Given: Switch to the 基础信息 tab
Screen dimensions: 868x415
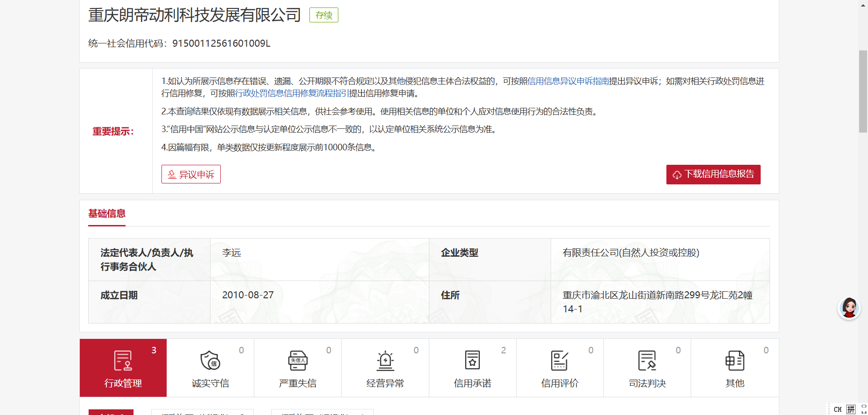Looking at the screenshot, I should 107,214.
